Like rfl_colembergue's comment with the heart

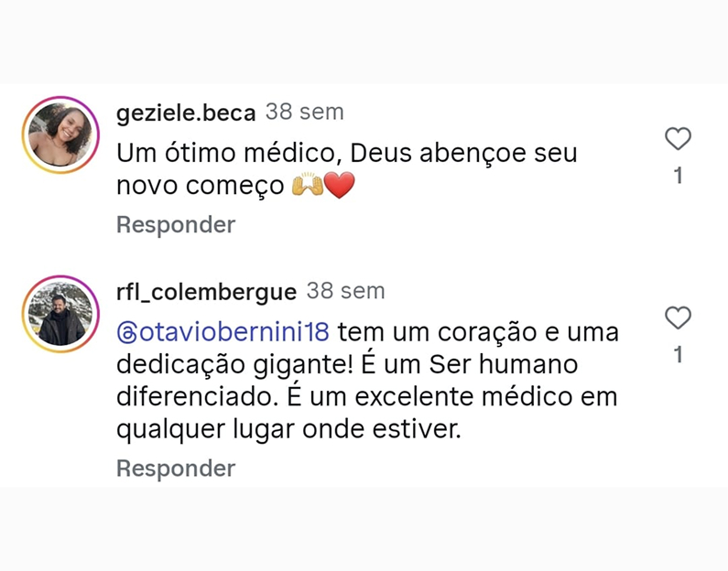pos(678,318)
